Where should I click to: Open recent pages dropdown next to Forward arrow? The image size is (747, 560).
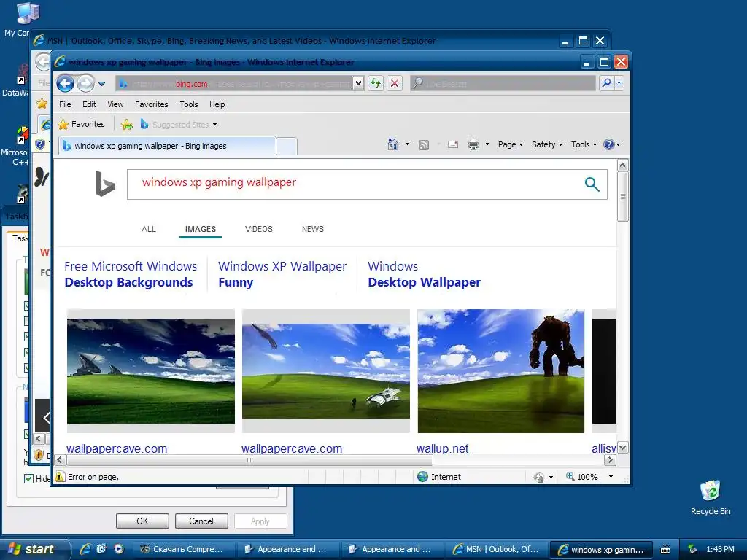coord(101,84)
